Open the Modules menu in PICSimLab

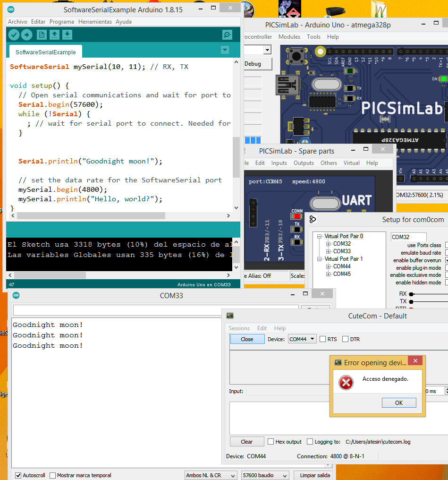point(289,36)
